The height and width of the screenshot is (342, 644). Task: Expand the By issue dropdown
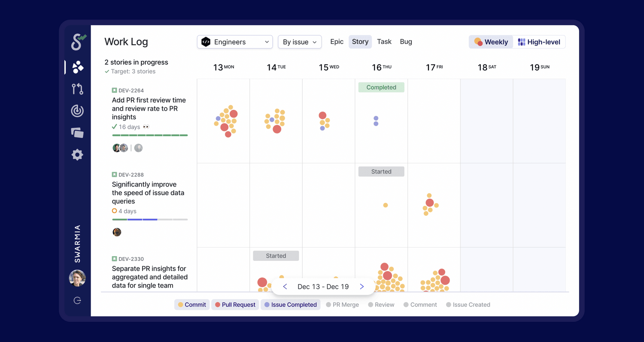[300, 42]
